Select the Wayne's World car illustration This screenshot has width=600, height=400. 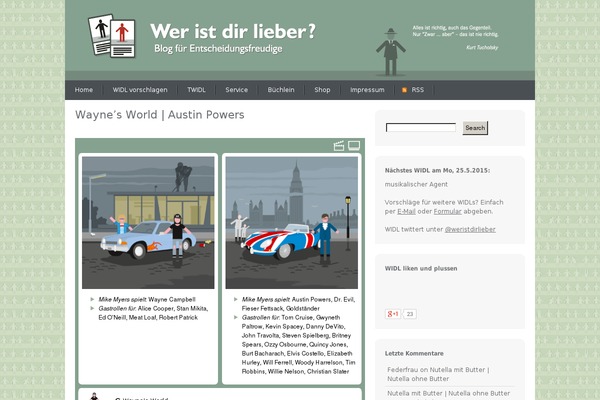tap(148, 222)
